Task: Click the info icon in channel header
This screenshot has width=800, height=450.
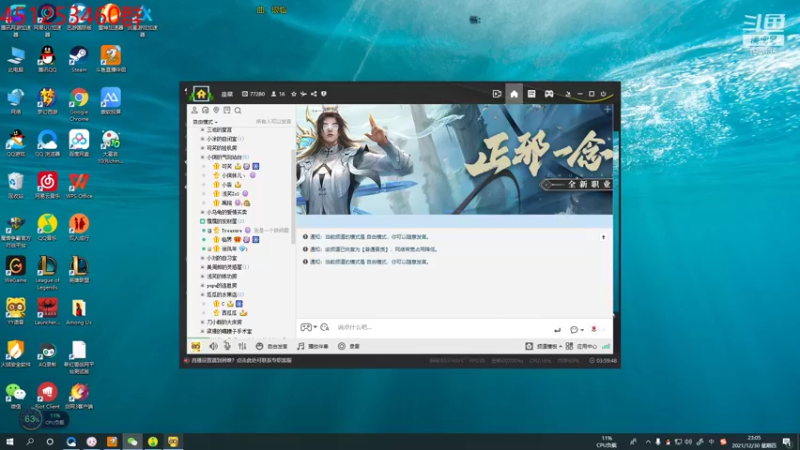Action: (x=323, y=94)
